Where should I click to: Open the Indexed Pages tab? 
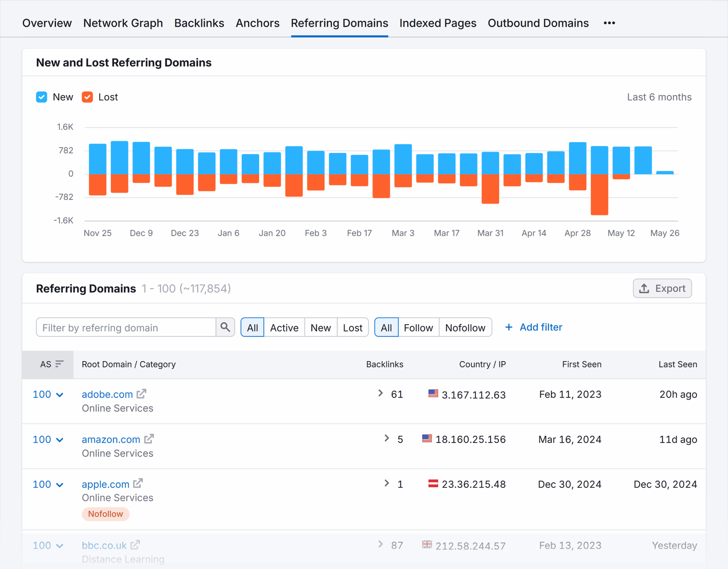click(438, 23)
